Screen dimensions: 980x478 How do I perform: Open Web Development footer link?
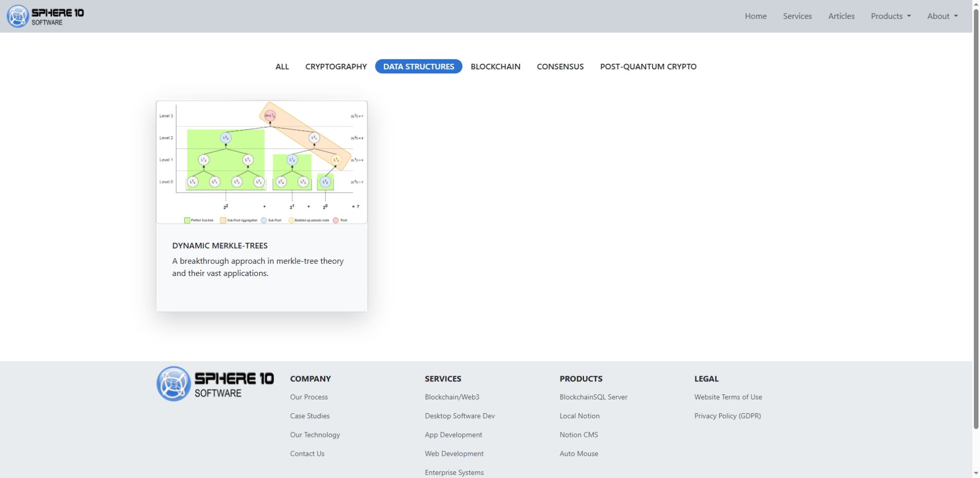454,453
